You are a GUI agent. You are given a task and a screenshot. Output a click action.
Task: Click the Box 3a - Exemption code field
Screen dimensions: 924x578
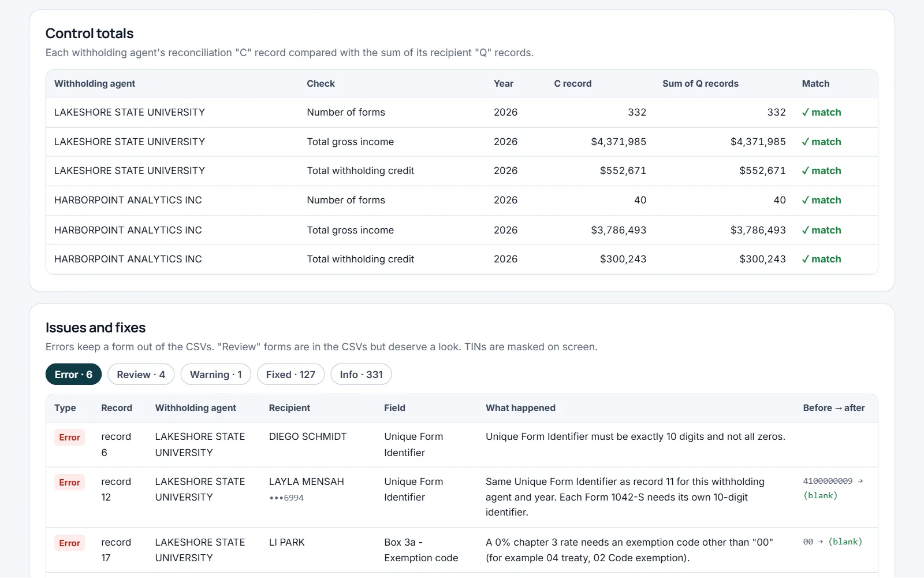421,550
